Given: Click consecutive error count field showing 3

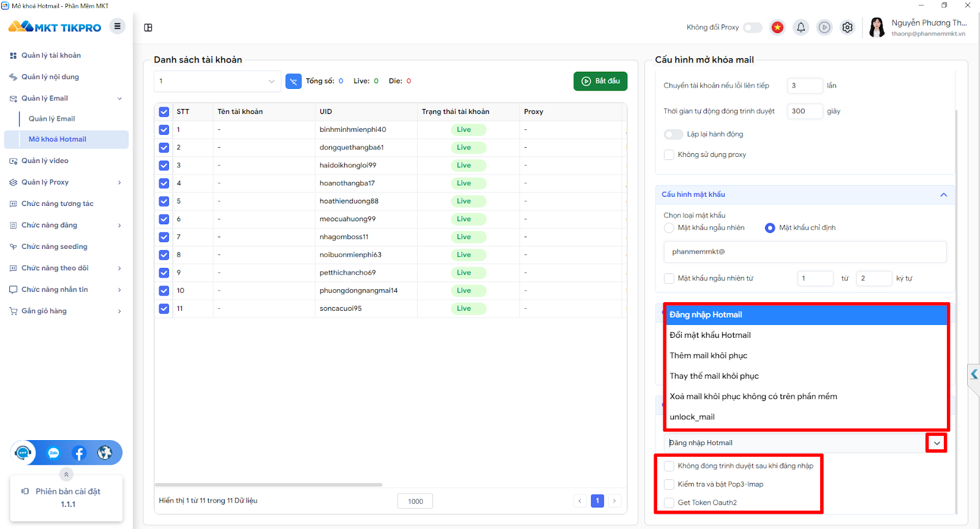Looking at the screenshot, I should tap(805, 86).
